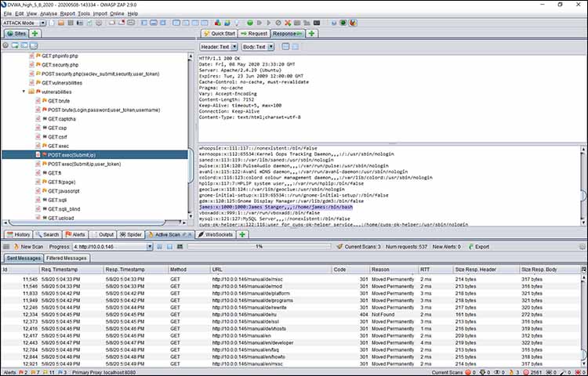Open the Search tab
Viewport: 588px width, 376px height.
click(48, 235)
